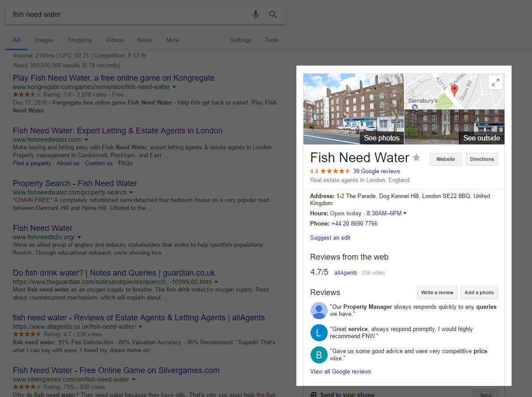Click the Write a review button
The height and width of the screenshot is (397, 532).
[437, 292]
